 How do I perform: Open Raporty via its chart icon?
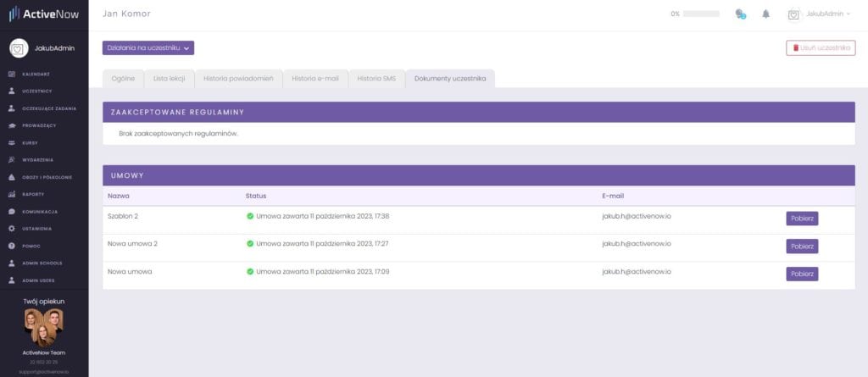(12, 194)
